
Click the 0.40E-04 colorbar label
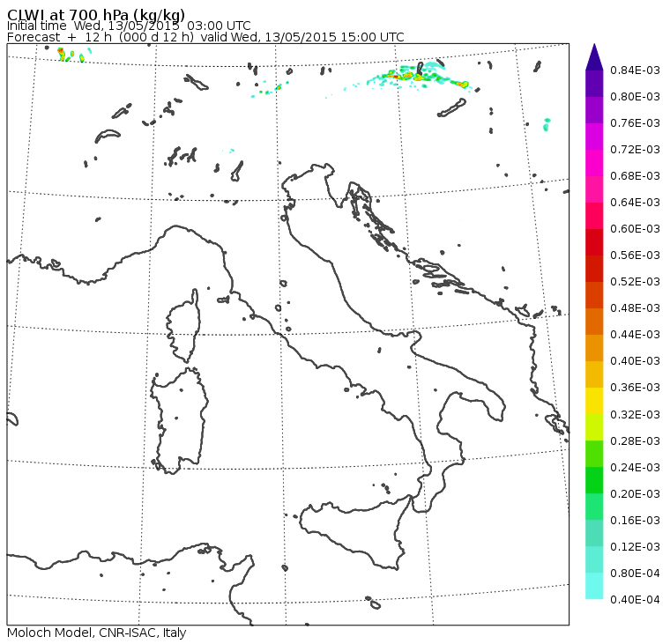coord(635,600)
